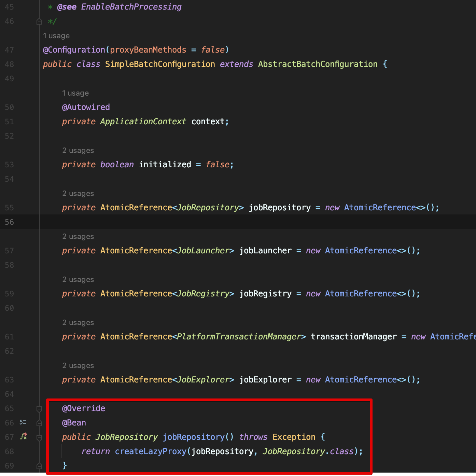476x476 pixels.
Task: Click line number 68 in the gutter
Action: pos(10,451)
